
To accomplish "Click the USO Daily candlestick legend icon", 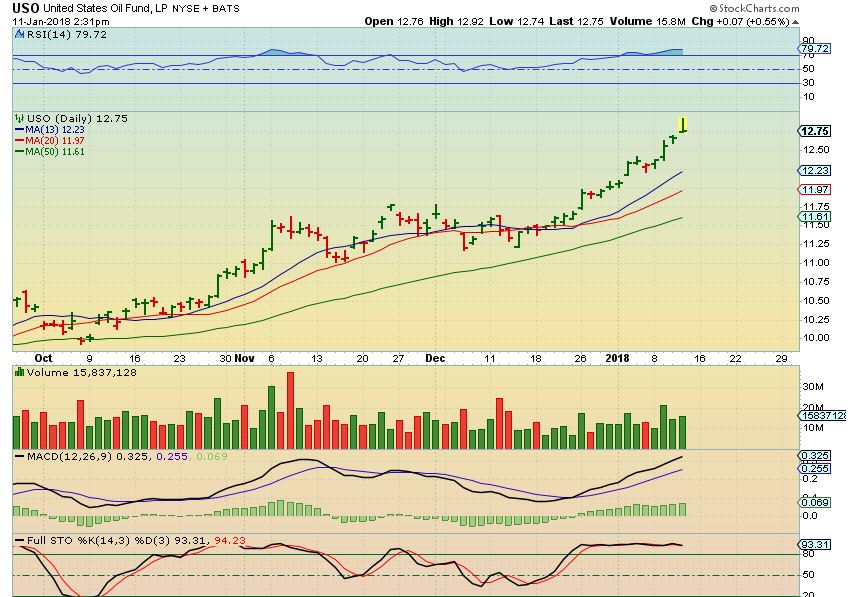I will 20,118.
